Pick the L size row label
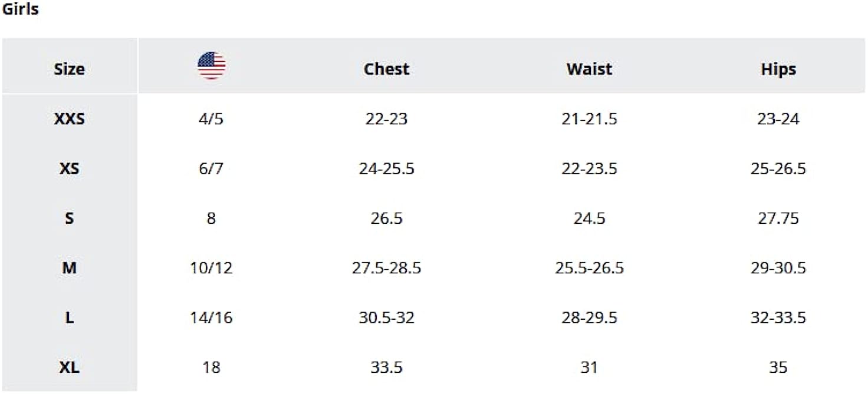This screenshot has width=868, height=394. pos(69,318)
